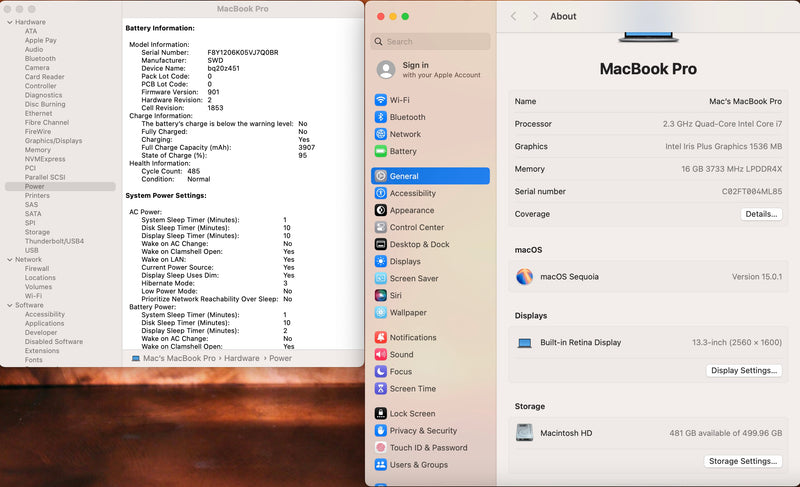Click Full Charge Capacity value 3907
The image size is (800, 487).
point(307,147)
